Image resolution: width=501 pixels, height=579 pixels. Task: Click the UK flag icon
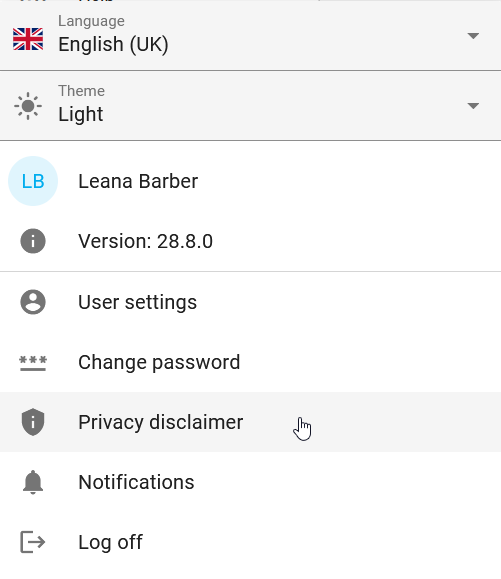[x=28, y=39]
